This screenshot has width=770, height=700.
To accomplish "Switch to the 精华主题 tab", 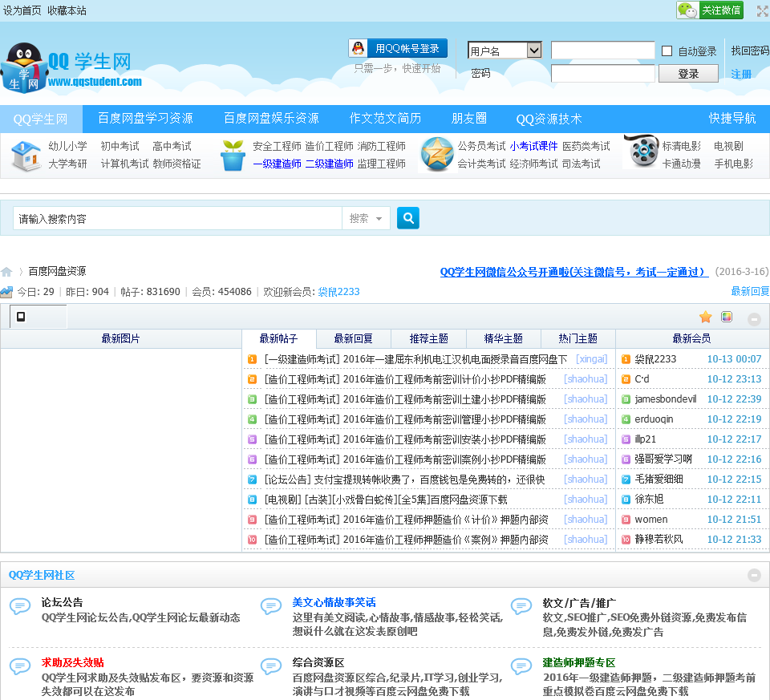I will pyautogui.click(x=503, y=338).
